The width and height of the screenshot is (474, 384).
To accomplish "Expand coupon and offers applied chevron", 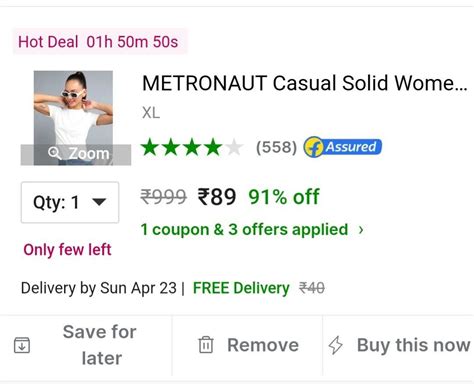I will click(x=361, y=230).
